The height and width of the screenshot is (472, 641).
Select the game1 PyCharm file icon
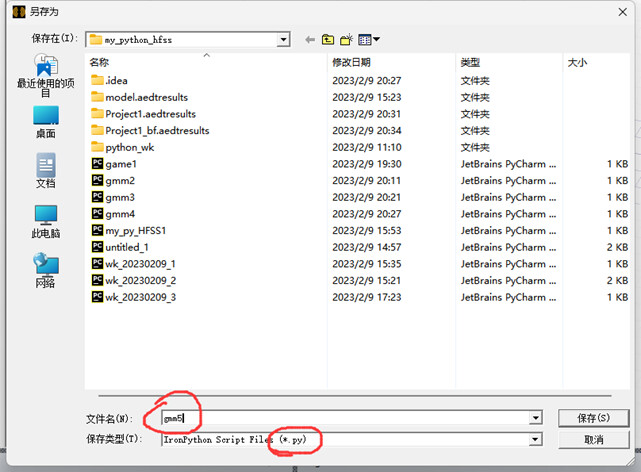[97, 163]
